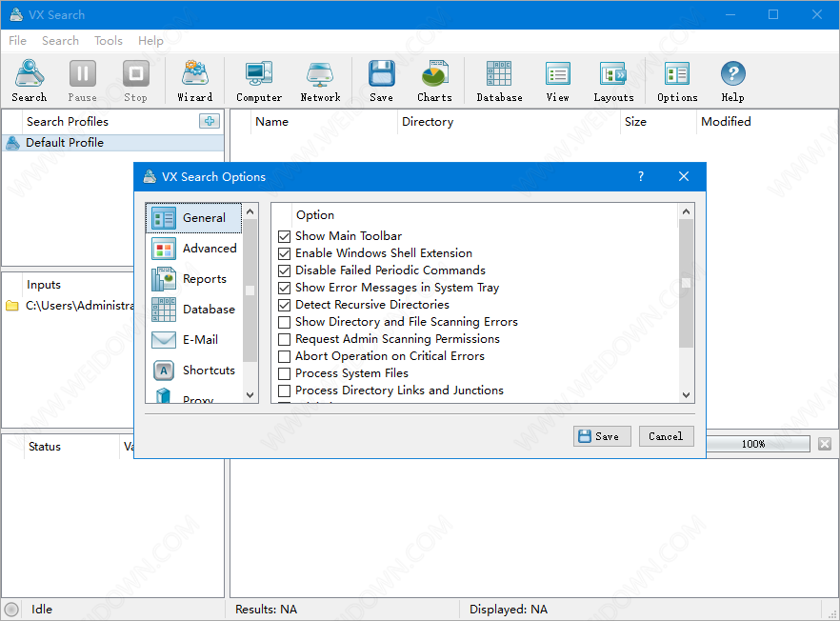Open the Layouts tool
The height and width of the screenshot is (621, 840).
(x=613, y=81)
